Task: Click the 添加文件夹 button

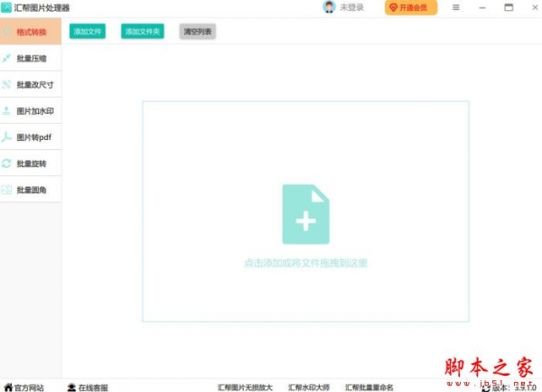Action: click(x=143, y=32)
